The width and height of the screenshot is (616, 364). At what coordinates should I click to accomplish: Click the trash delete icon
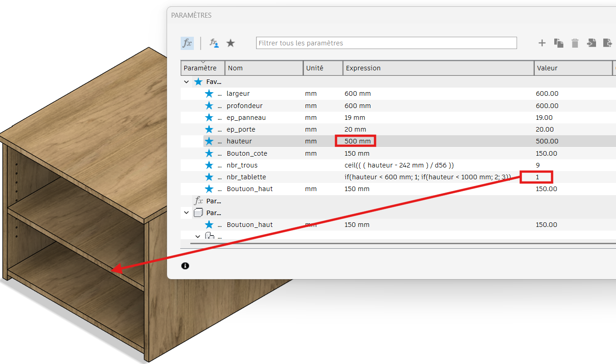[575, 43]
